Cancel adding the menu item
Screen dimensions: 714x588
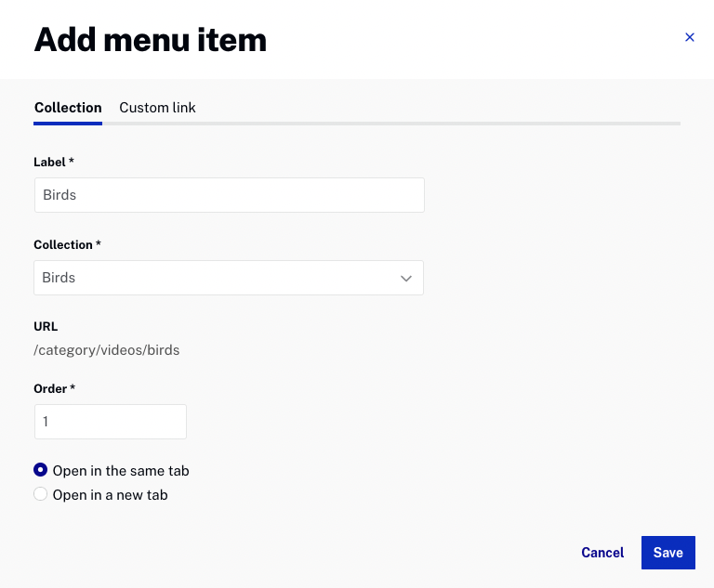pos(602,553)
